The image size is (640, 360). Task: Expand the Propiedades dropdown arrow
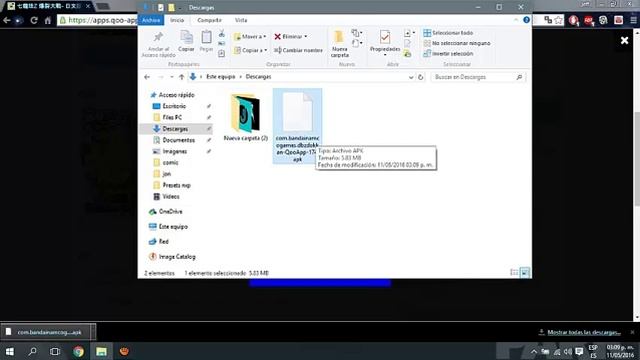[x=385, y=55]
